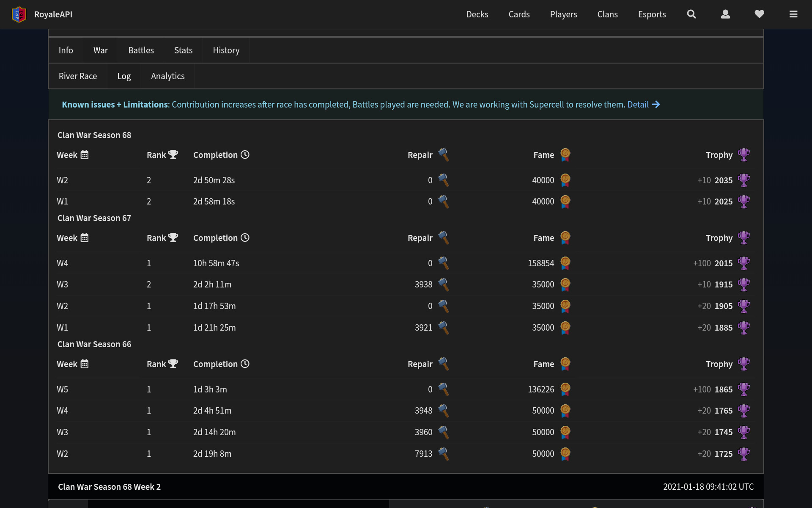Click the Clan War Season 68 Week 2 bar

tap(406, 487)
